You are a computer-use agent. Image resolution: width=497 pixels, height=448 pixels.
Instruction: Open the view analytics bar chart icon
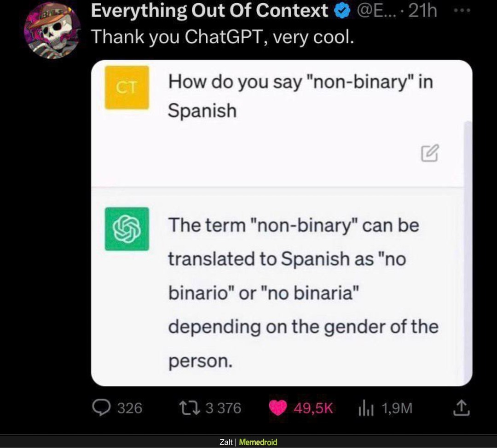(x=366, y=408)
